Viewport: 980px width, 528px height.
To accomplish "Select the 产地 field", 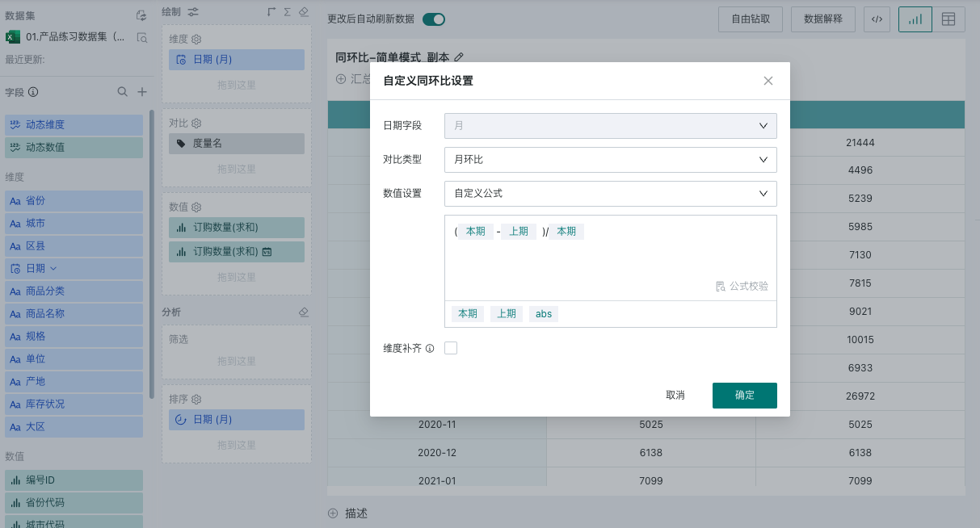I will point(74,382).
